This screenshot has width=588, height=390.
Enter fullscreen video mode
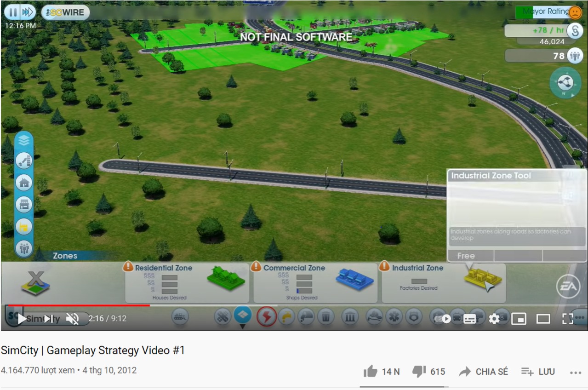tap(568, 319)
